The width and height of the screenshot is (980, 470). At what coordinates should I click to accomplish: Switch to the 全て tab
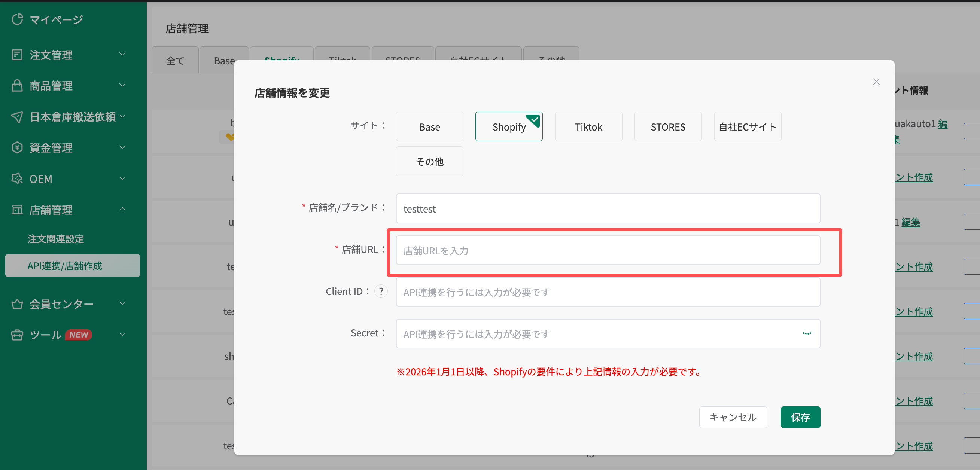point(175,60)
